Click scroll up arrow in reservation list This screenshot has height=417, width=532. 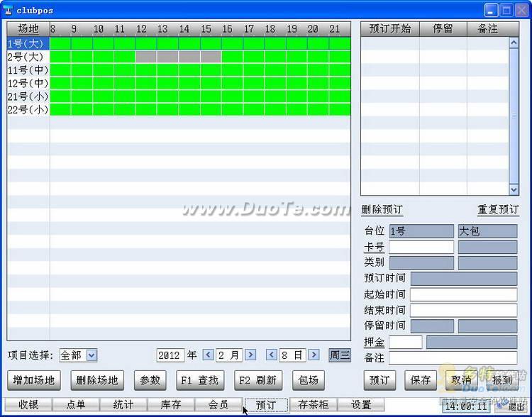coord(514,43)
